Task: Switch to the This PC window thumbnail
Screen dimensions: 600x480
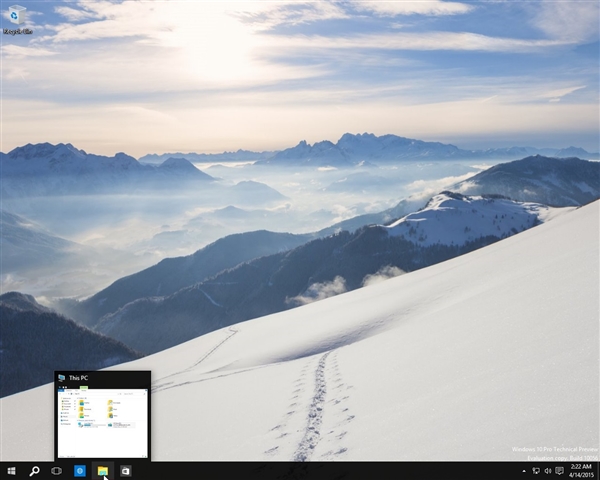Action: coord(102,420)
